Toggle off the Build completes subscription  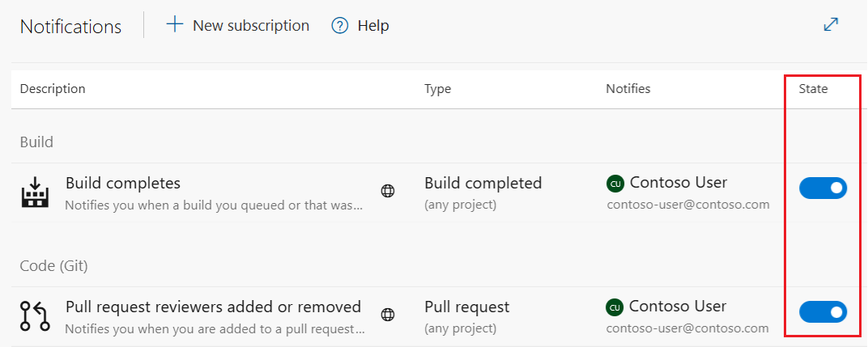823,188
